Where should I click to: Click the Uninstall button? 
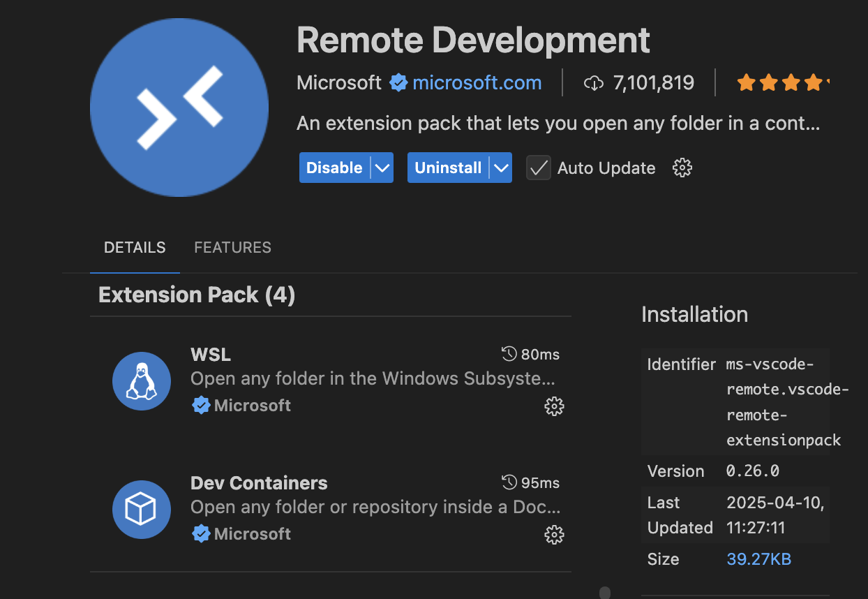pyautogui.click(x=448, y=168)
